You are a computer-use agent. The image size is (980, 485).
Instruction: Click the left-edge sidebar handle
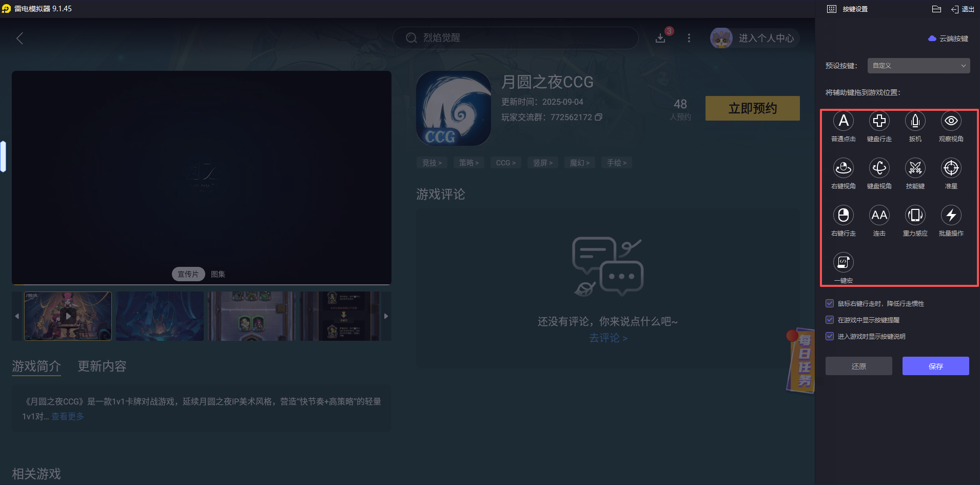3,157
